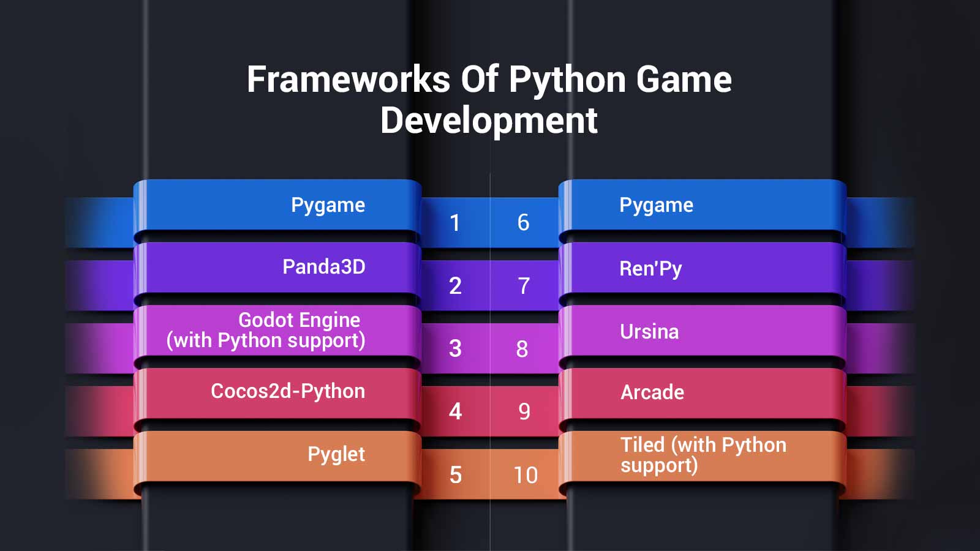Click the Godot Engine (with Python support) label
This screenshot has height=551, width=980.
click(x=266, y=330)
